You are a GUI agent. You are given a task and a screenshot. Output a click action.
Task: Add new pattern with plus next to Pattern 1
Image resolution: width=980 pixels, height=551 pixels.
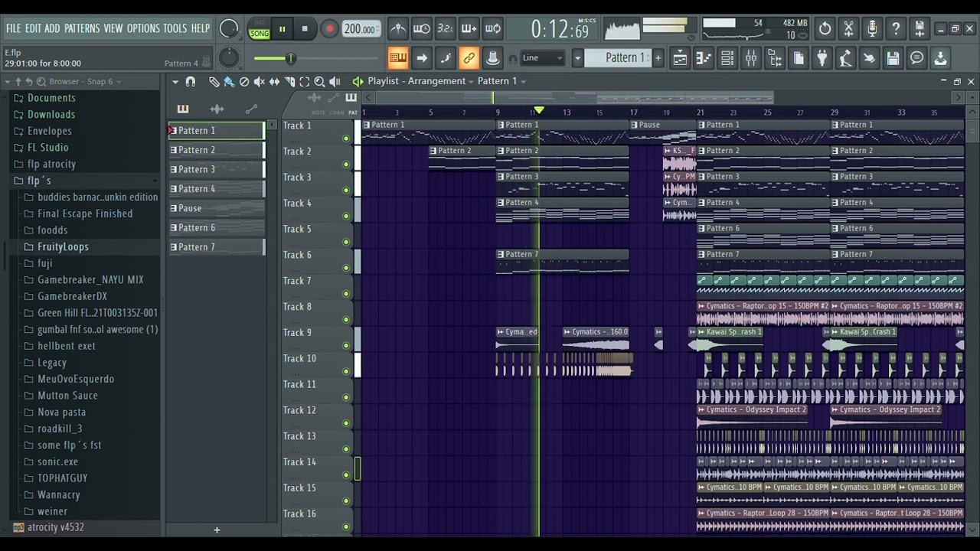point(658,58)
